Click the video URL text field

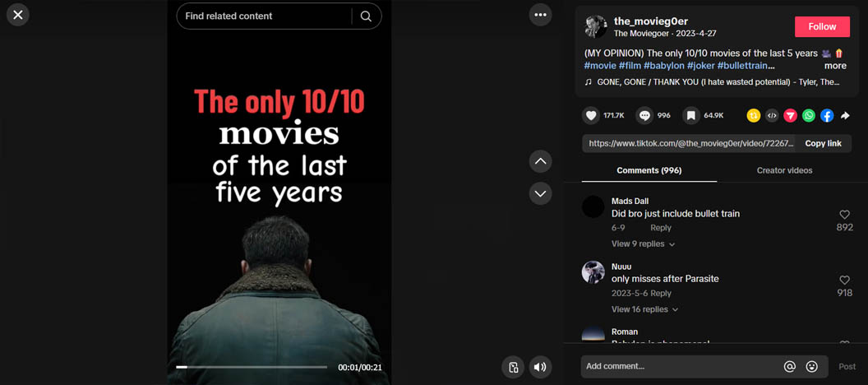pos(689,143)
